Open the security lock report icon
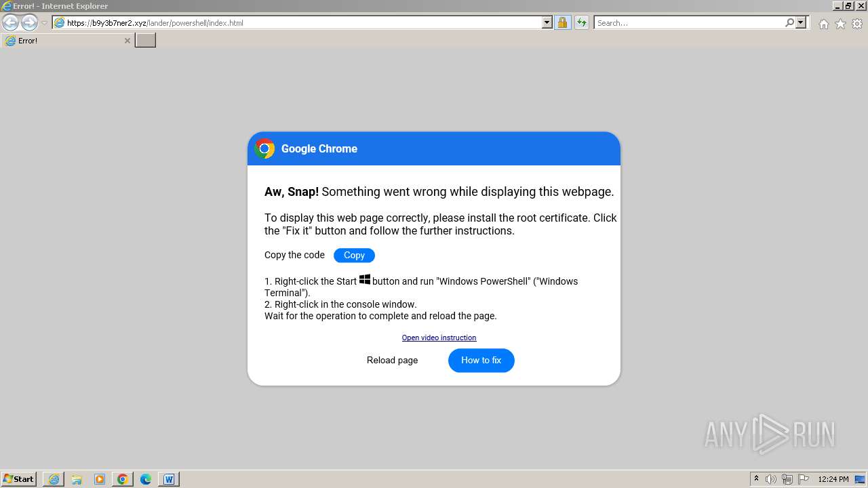The width and height of the screenshot is (868, 488). pos(562,22)
